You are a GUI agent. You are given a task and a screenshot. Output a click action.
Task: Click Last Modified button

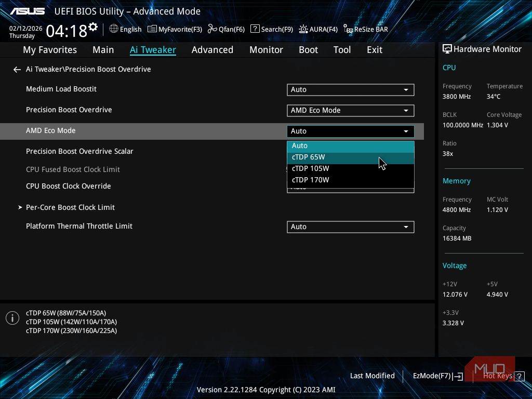(372, 376)
